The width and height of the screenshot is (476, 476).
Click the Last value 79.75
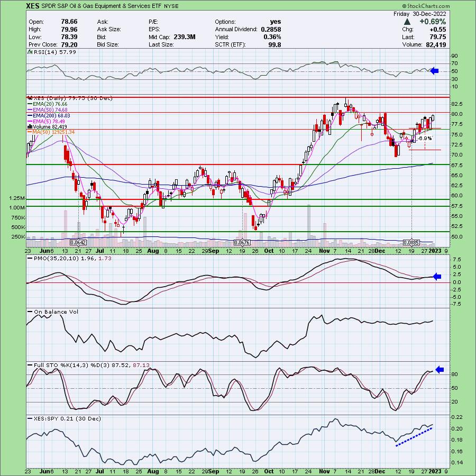pyautogui.click(x=438, y=37)
